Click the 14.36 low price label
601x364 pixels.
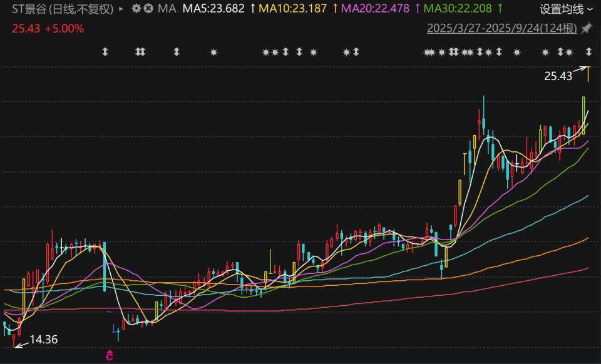[x=44, y=340]
